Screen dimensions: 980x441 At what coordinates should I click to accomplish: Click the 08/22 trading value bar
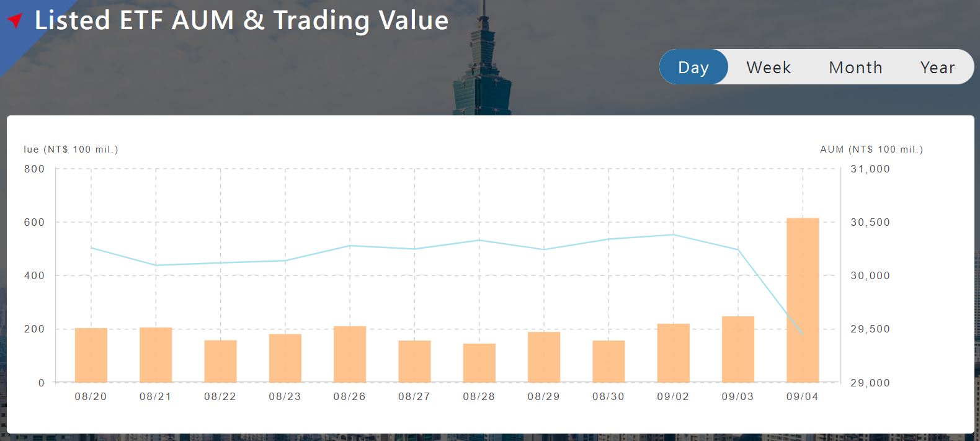click(x=220, y=361)
